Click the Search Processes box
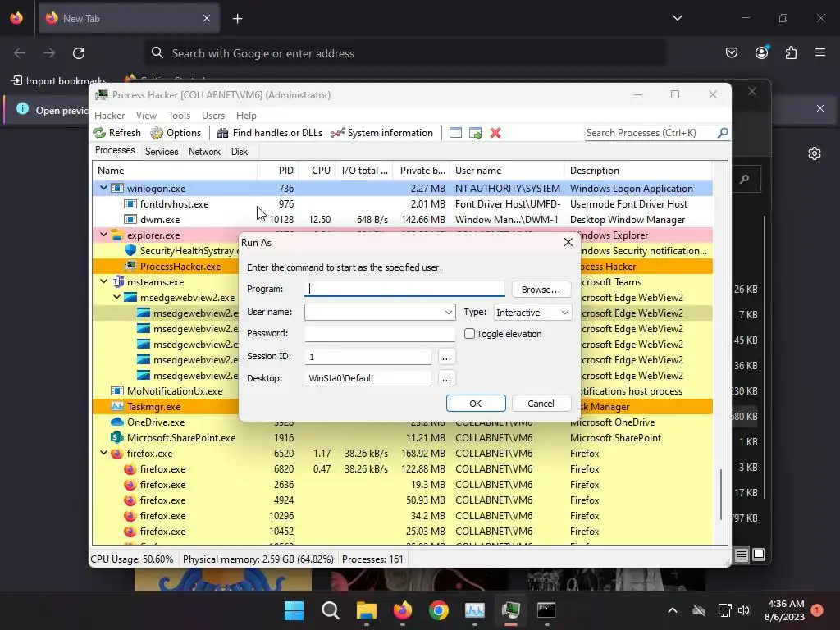The width and height of the screenshot is (840, 630). point(650,133)
